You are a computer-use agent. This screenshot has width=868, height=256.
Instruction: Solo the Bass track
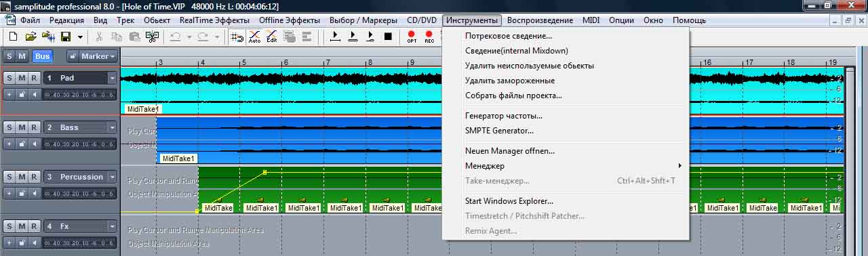pyautogui.click(x=10, y=127)
